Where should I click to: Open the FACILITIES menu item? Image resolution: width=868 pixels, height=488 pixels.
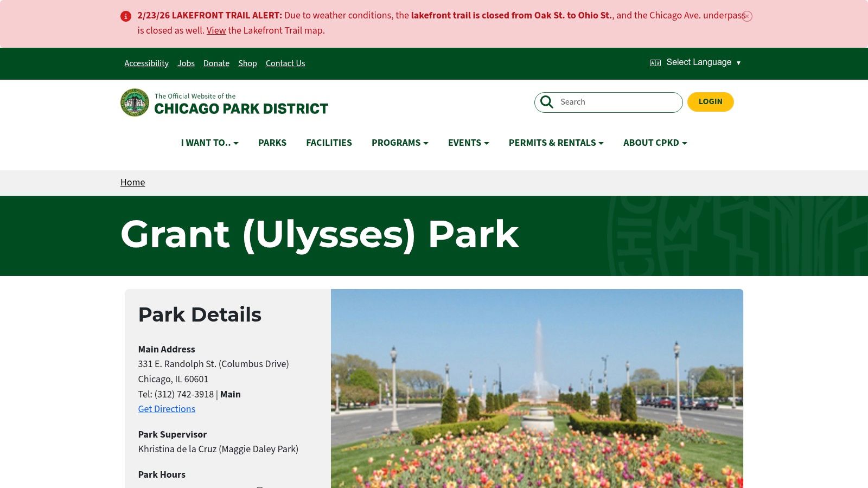(329, 143)
